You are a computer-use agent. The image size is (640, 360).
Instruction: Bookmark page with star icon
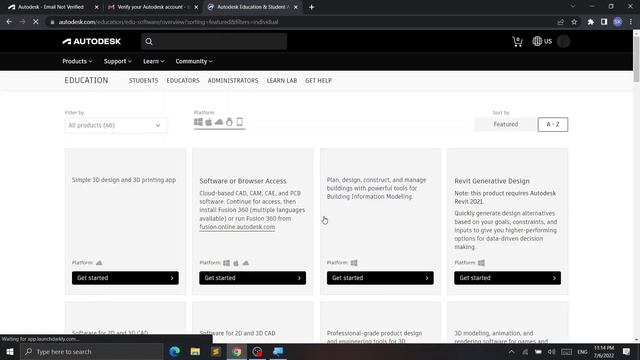point(574,22)
